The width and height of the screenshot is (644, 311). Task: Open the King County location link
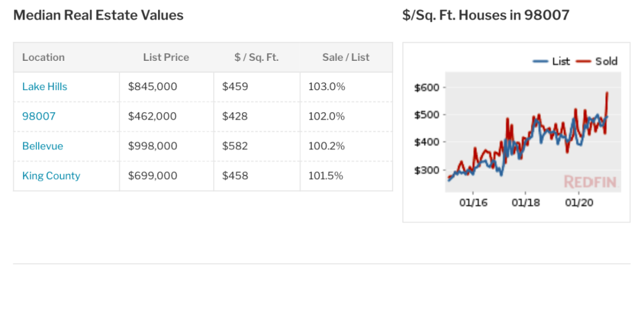51,175
